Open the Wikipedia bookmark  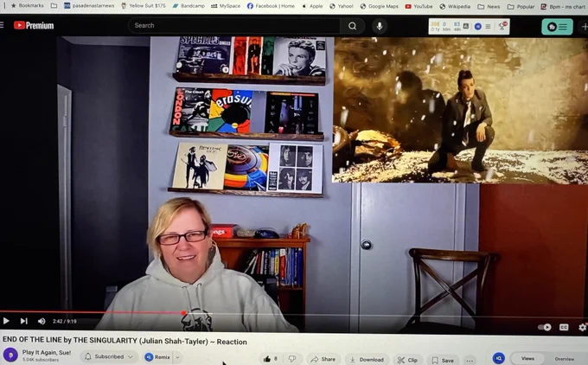455,6
